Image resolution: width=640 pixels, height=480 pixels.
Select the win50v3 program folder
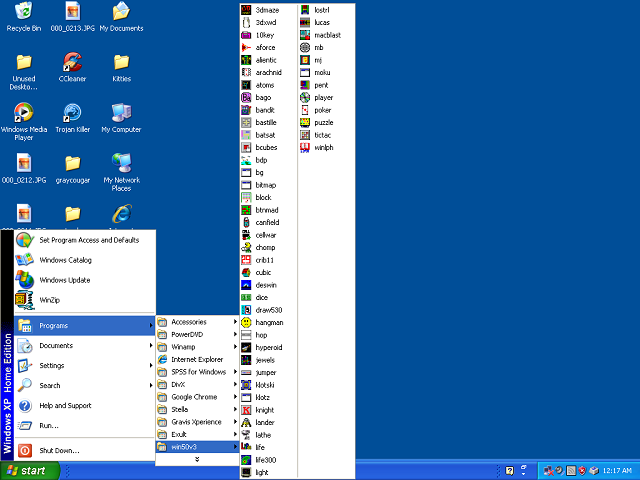197,447
